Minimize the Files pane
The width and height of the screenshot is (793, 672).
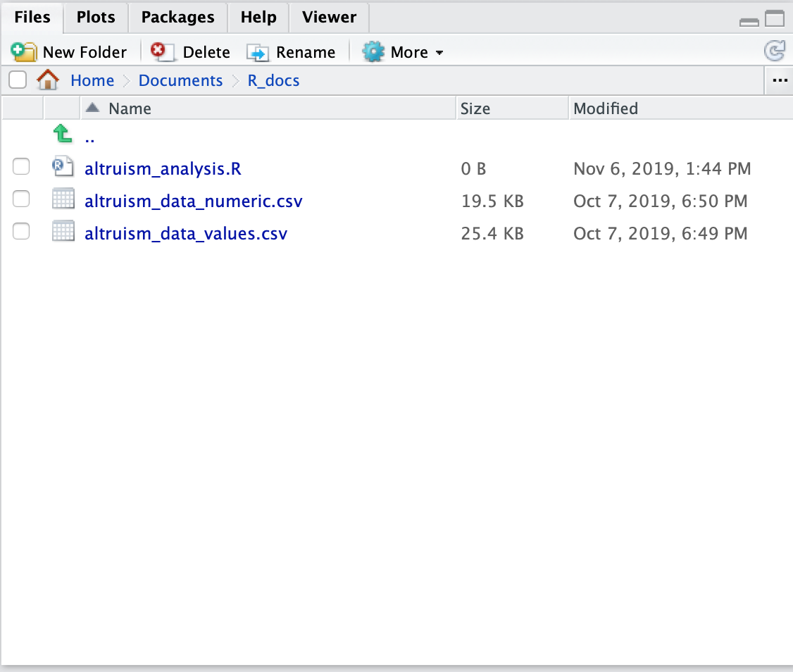click(749, 22)
